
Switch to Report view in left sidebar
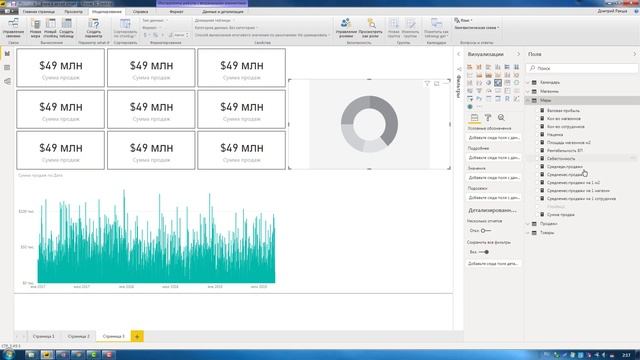[x=7, y=53]
